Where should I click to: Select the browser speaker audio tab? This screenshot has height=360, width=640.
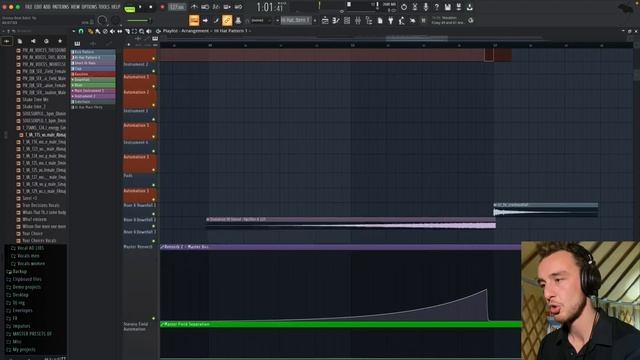click(33, 41)
